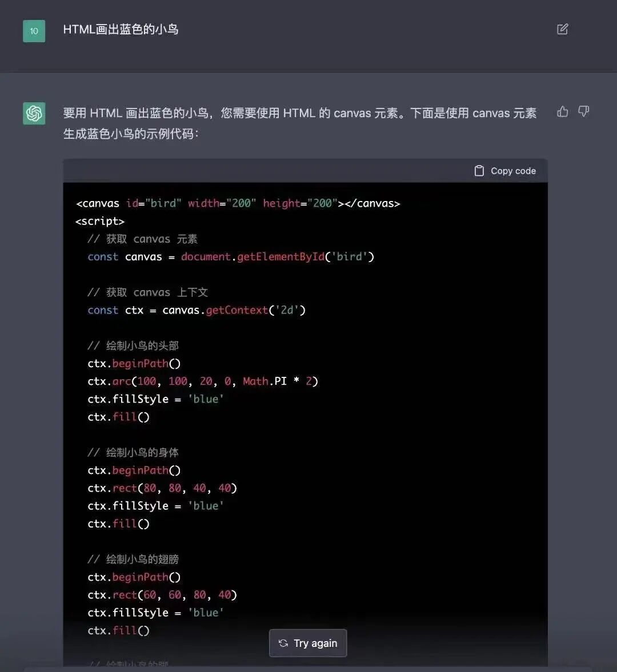Click the <script> tag line

point(100,221)
